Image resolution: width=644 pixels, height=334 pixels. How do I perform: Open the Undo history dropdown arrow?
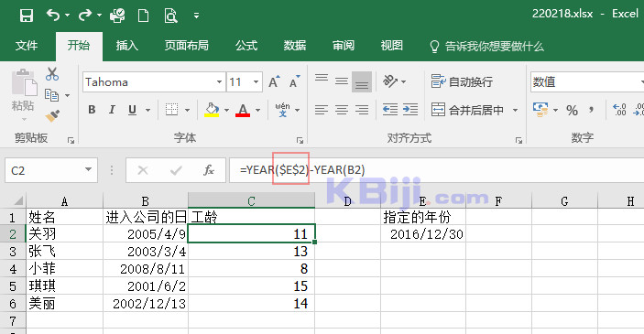(x=67, y=16)
